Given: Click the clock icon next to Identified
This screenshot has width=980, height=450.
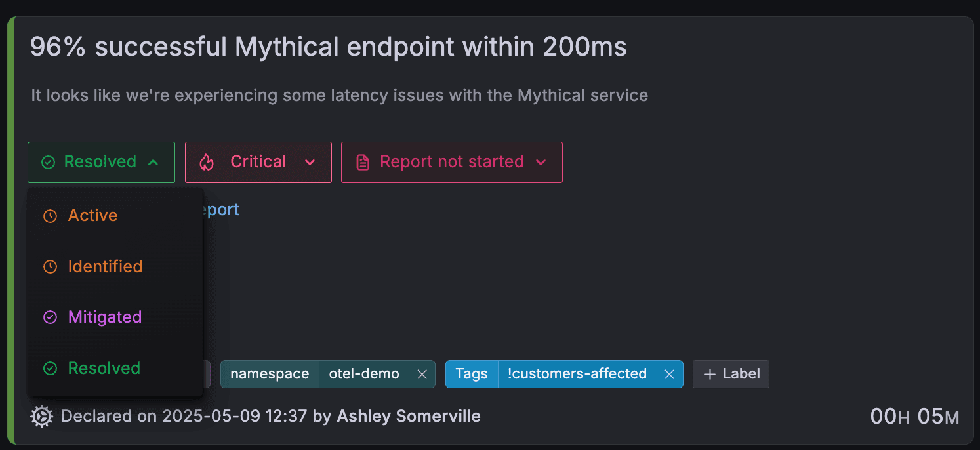Looking at the screenshot, I should 51,266.
